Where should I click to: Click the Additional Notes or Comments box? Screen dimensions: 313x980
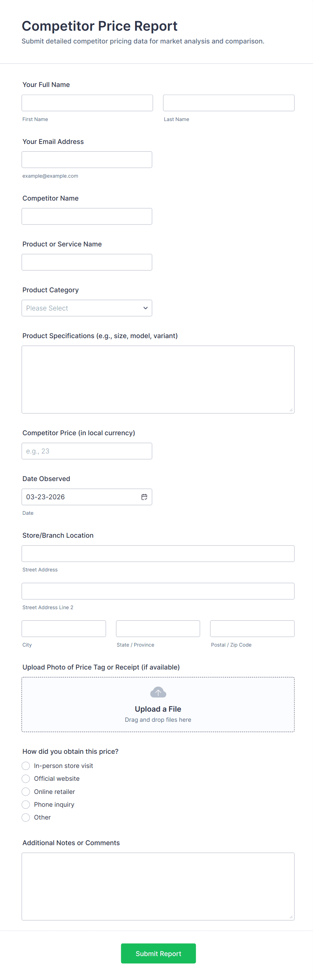158,886
